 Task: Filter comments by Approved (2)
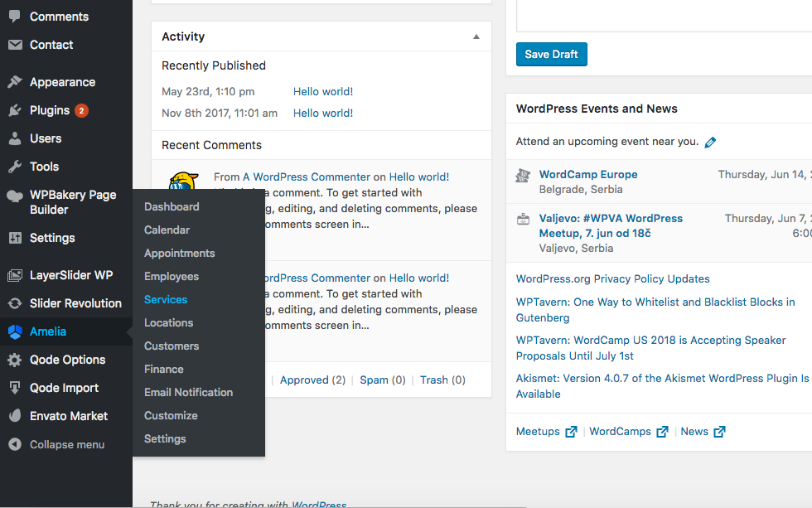[313, 380]
